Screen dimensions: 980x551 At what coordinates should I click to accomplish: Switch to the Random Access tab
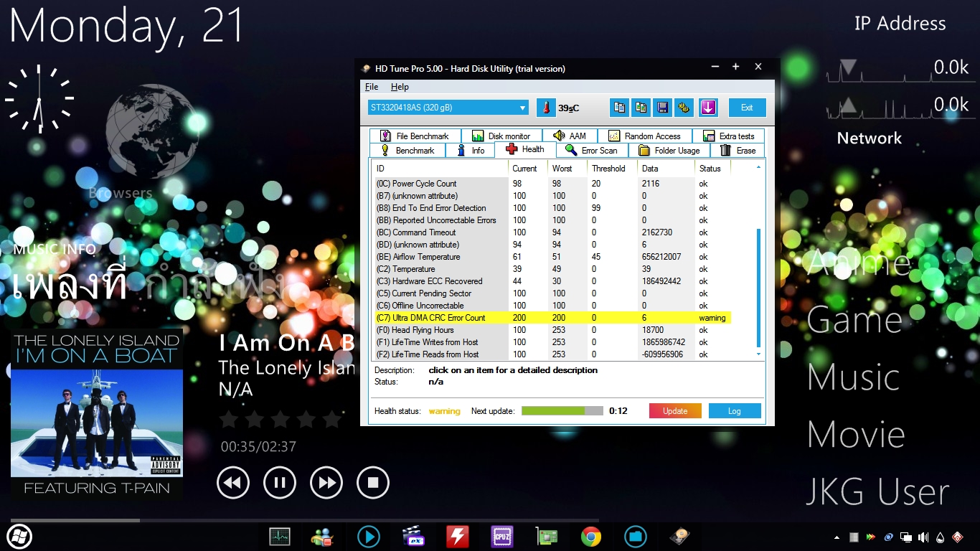click(x=644, y=136)
